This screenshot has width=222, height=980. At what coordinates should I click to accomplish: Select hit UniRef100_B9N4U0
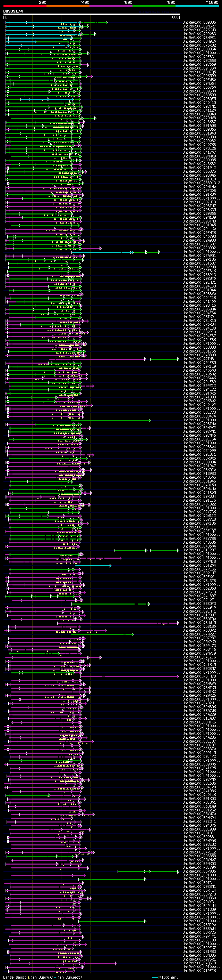(x=199, y=489)
